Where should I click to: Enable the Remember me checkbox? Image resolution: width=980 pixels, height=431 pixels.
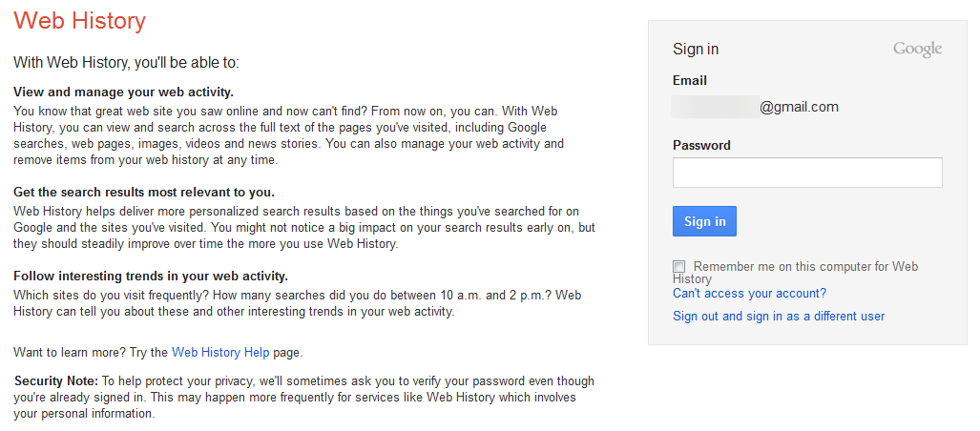(x=679, y=266)
